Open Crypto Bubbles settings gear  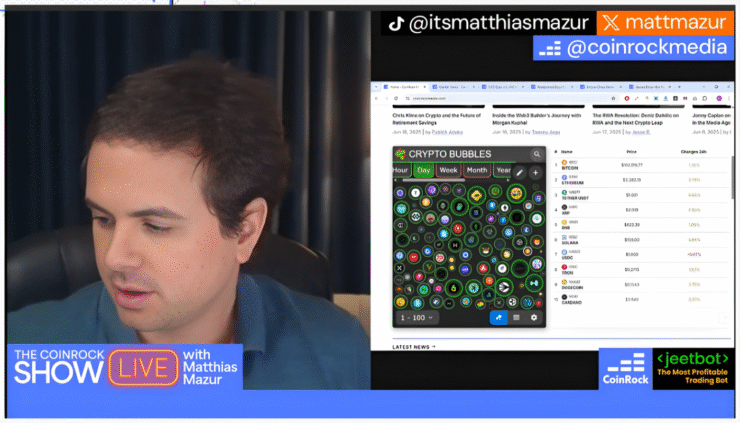point(534,318)
